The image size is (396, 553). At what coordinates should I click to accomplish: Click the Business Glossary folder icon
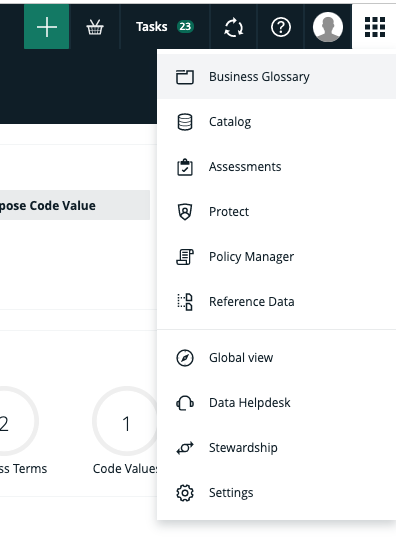(x=185, y=77)
